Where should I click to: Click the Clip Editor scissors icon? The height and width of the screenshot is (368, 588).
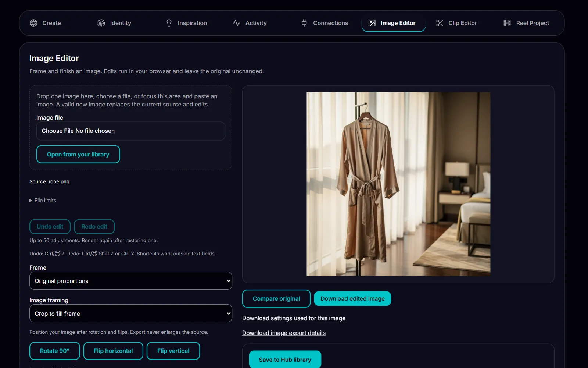tap(440, 23)
